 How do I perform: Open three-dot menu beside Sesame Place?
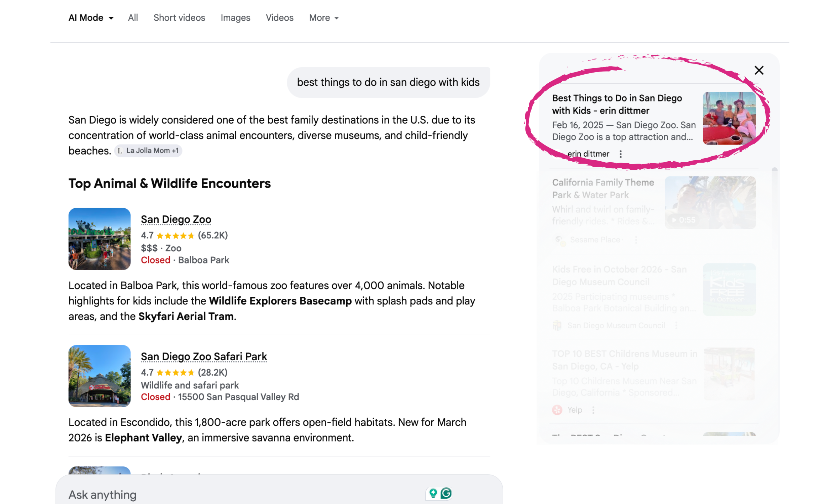(635, 240)
